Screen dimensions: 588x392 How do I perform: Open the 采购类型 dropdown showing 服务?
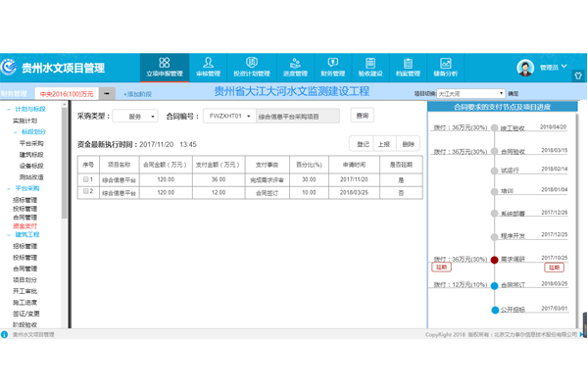pos(134,117)
